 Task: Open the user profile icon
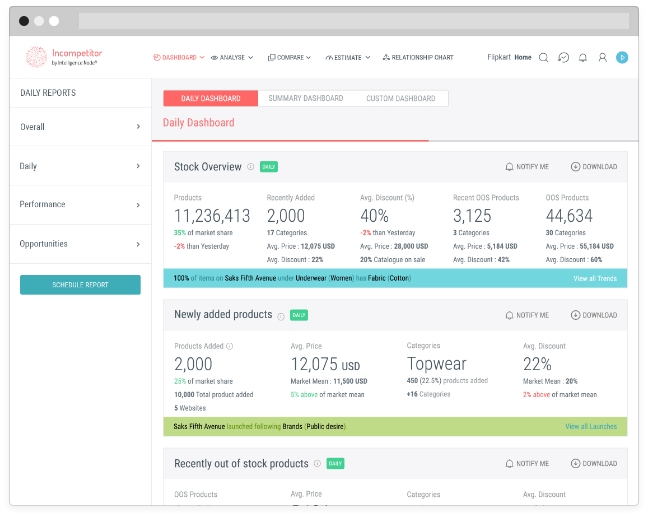click(602, 58)
